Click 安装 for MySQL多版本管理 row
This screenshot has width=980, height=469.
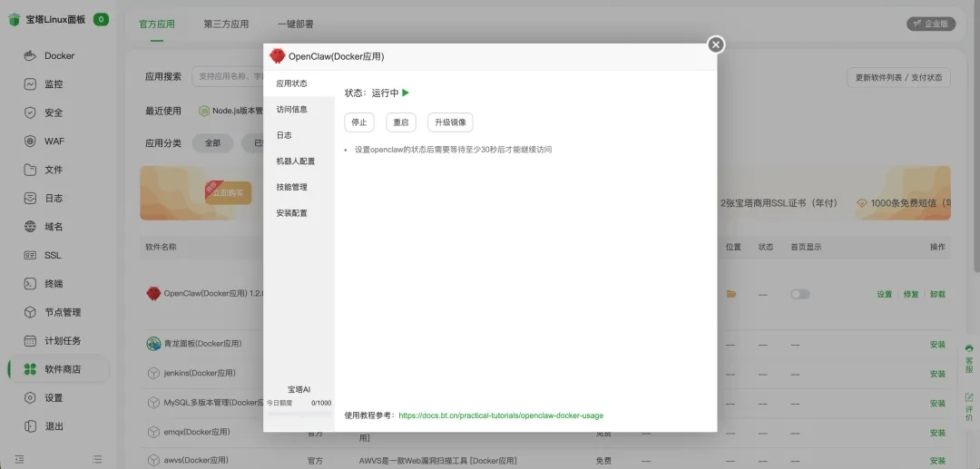click(937, 404)
